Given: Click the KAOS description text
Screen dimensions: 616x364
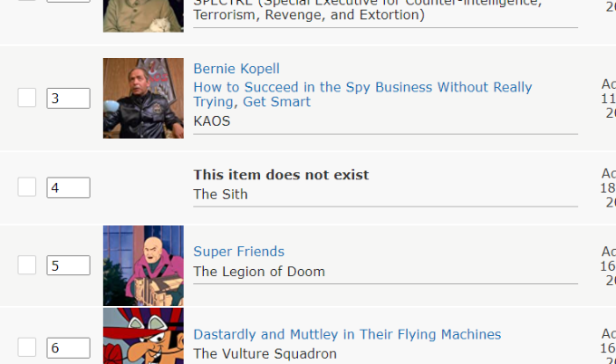Looking at the screenshot, I should (212, 120).
